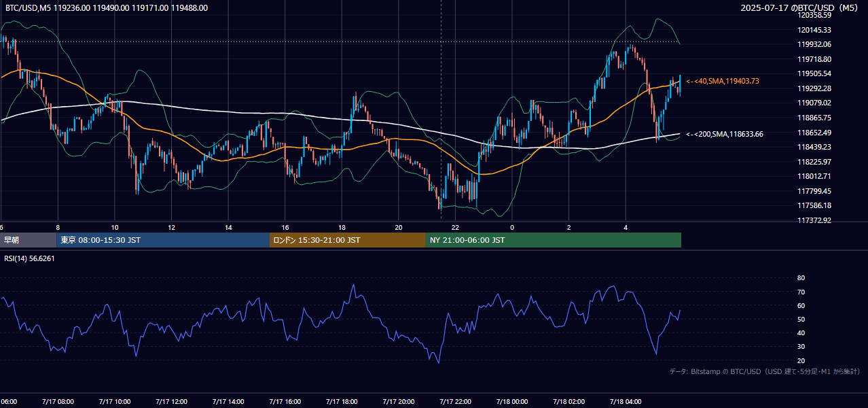The width and height of the screenshot is (868, 408).
Task: Click the 7/17 14:00 bottom time label
Action: (x=228, y=402)
